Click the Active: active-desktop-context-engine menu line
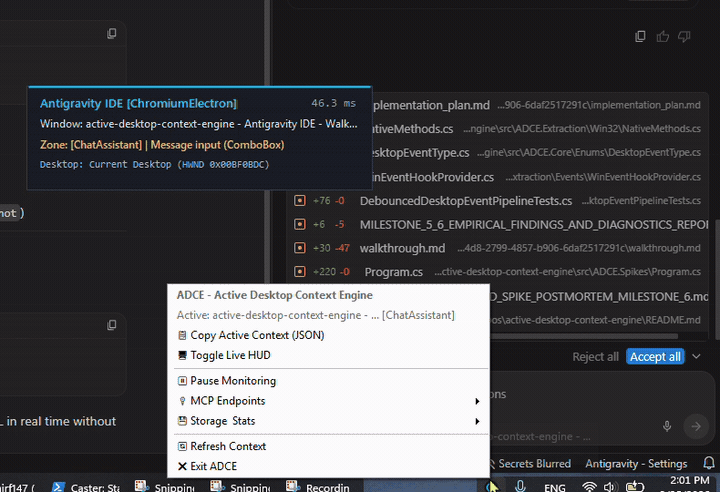720x492 pixels. click(x=315, y=315)
